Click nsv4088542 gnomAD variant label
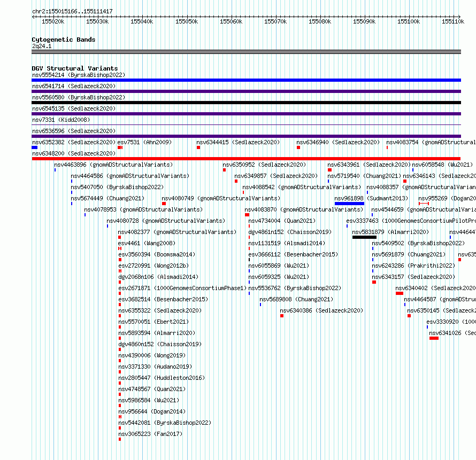 302,187
